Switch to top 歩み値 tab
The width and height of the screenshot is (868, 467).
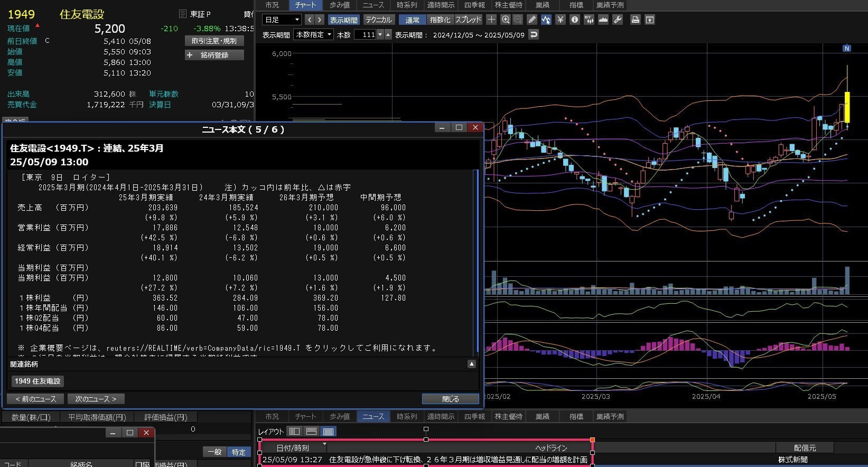(340, 5)
